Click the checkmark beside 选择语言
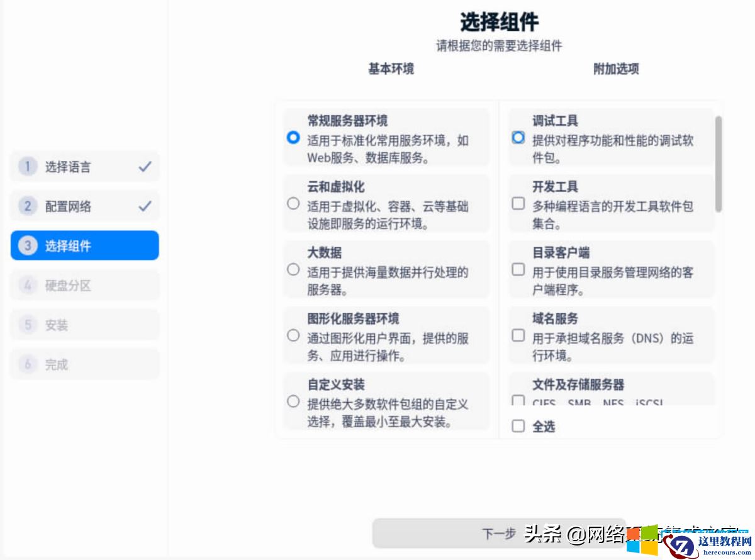The width and height of the screenshot is (755, 560). [145, 166]
